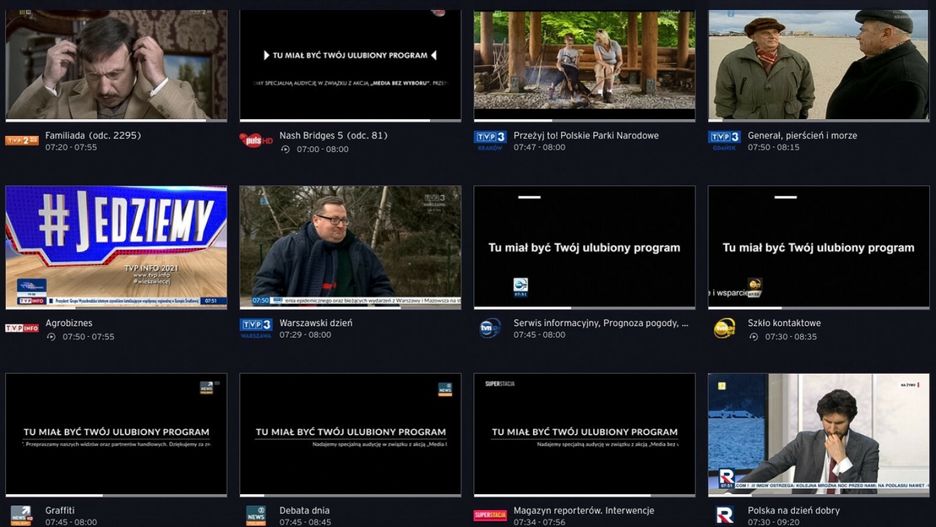This screenshot has width=936, height=527.
Task: Open the Generał, pierścień i morze thumbnail
Action: 818,64
